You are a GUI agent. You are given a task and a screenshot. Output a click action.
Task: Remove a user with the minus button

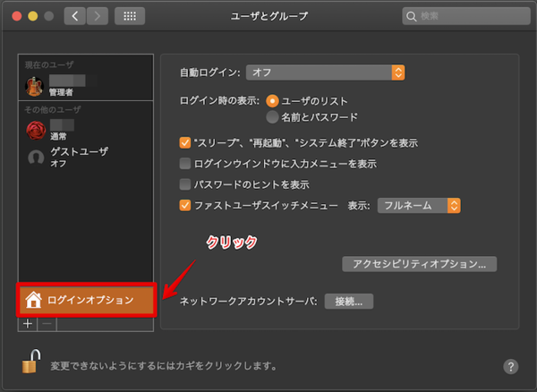pyautogui.click(x=47, y=323)
